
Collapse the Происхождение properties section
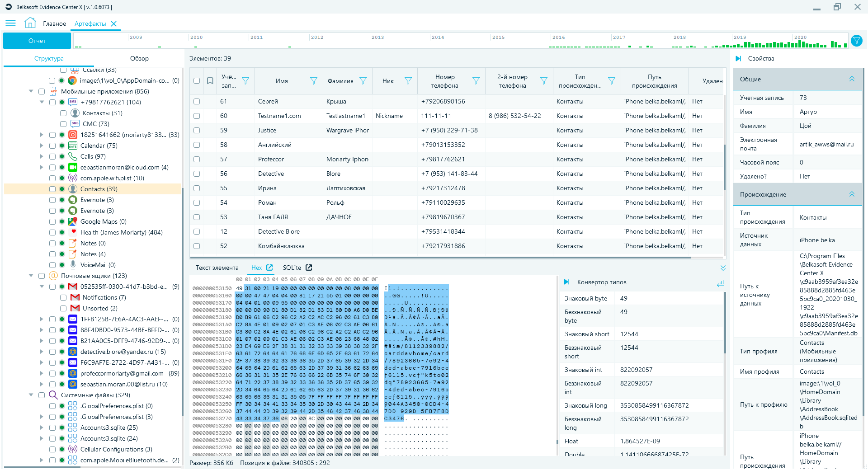(x=852, y=194)
